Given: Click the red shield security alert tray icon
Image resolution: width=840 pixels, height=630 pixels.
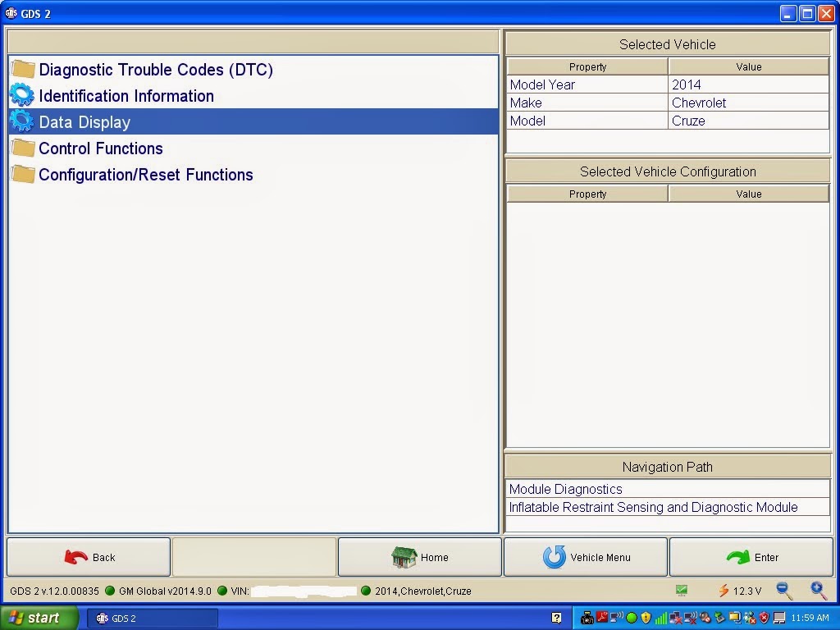Looking at the screenshot, I should [765, 618].
